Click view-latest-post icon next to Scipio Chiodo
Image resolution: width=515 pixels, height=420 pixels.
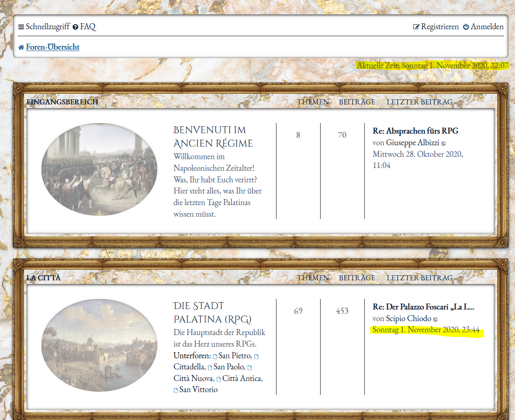point(435,320)
